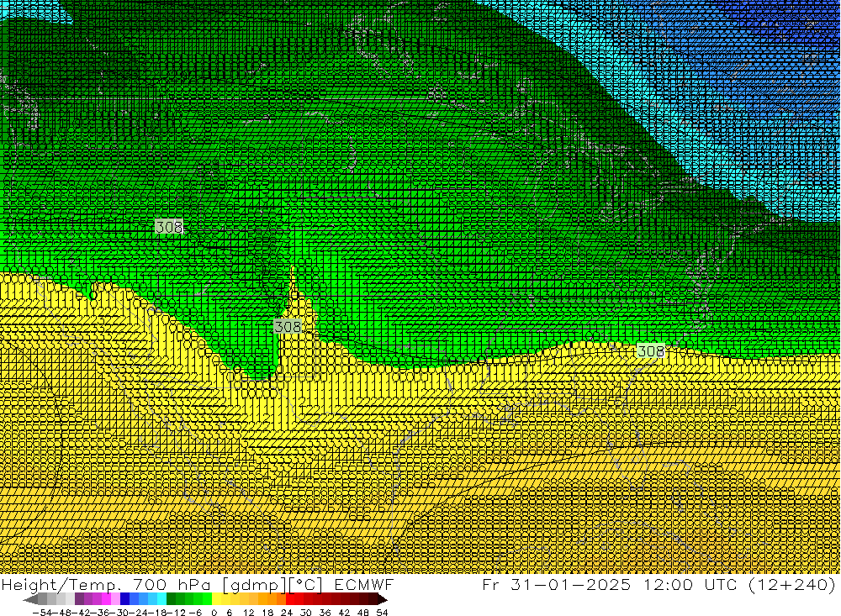Click the positive '36' value on legend scale
The width and height of the screenshot is (841, 616).
click(x=325, y=613)
